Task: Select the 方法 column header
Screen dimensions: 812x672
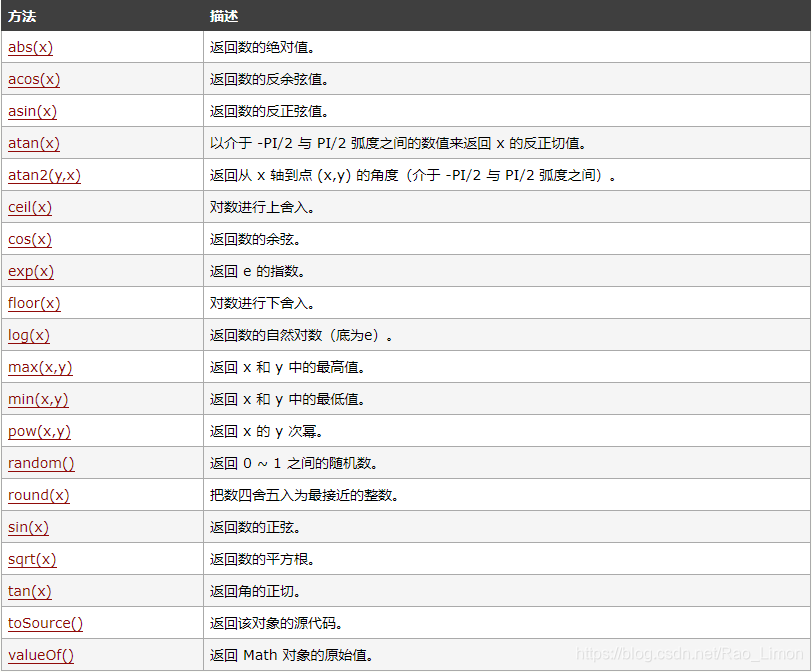Action: click(22, 16)
